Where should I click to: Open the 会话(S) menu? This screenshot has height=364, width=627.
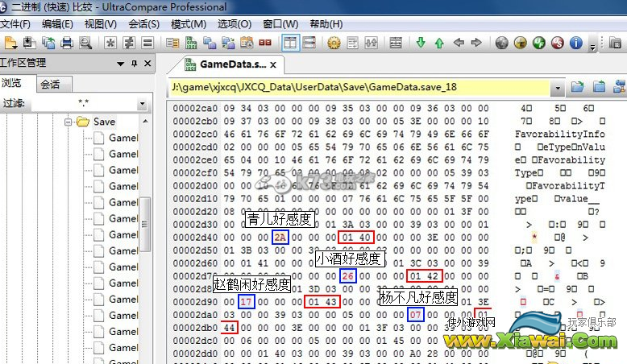(143, 24)
